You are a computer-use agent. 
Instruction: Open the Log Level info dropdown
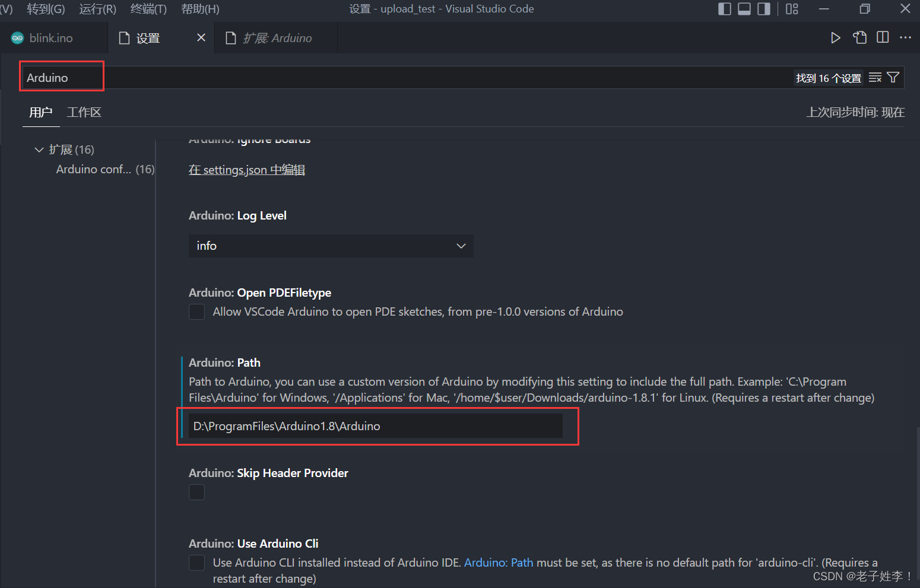[331, 246]
